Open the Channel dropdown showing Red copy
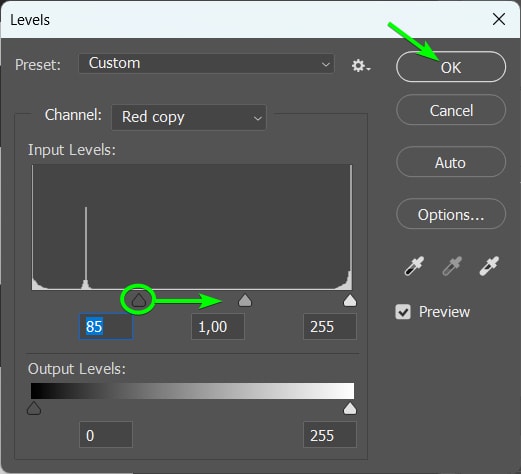The height and width of the screenshot is (474, 521). 189,117
